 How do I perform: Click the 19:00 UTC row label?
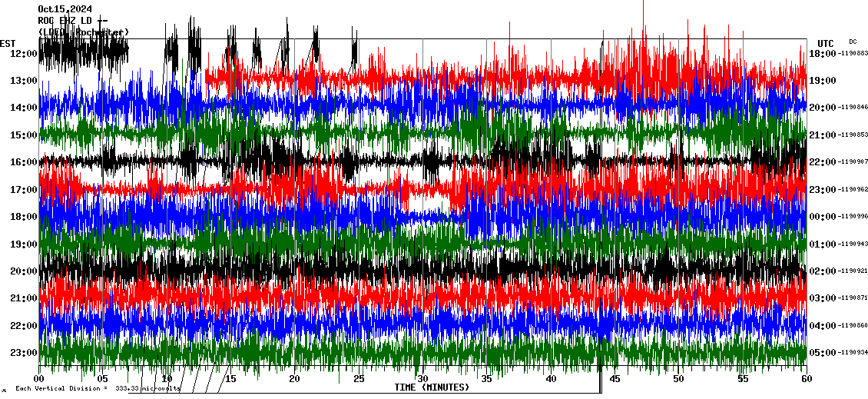822,81
